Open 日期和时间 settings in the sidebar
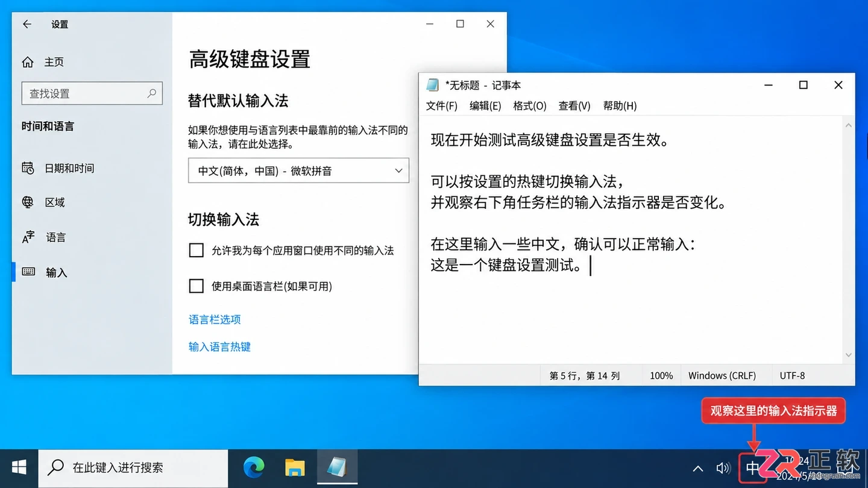This screenshot has height=488, width=868. click(58, 168)
